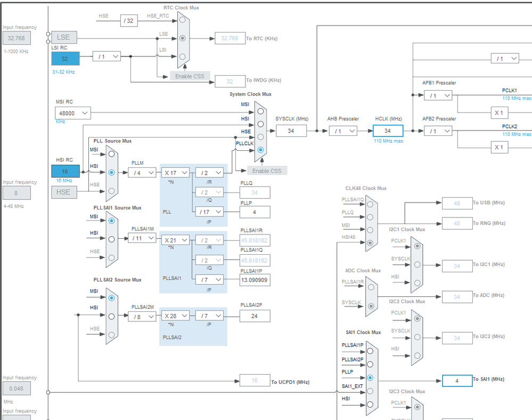Pick LSE in RTC Clock Mux

(183, 38)
